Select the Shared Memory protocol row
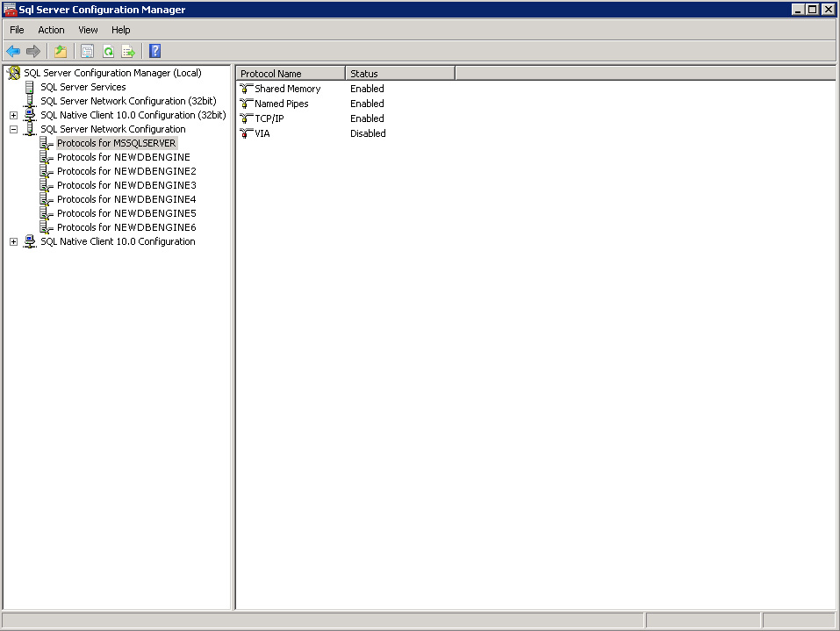 288,89
